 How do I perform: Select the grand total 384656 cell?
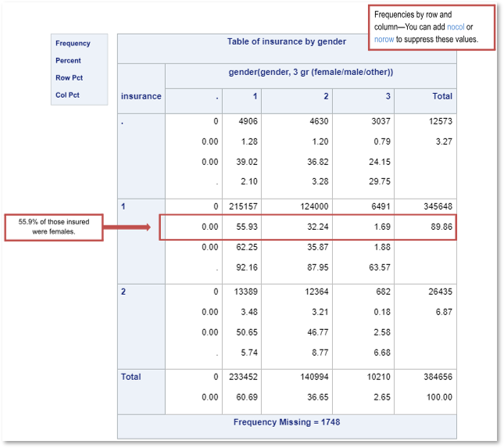pyautogui.click(x=437, y=377)
